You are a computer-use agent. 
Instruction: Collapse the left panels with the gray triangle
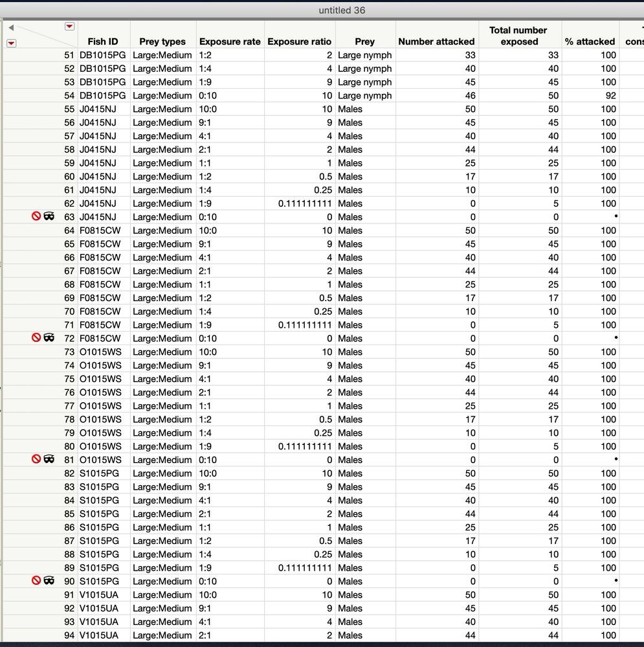pos(11,28)
